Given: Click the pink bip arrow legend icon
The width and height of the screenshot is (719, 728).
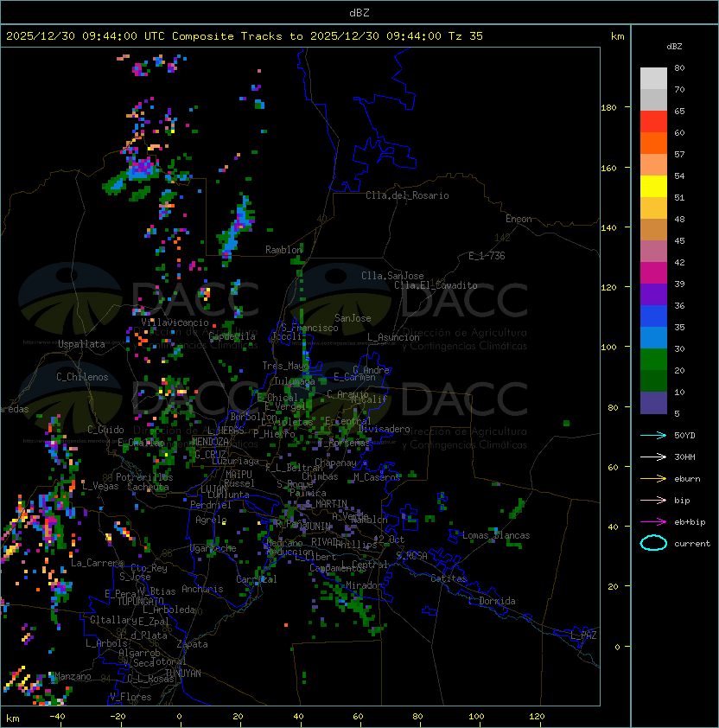Looking at the screenshot, I should 653,500.
